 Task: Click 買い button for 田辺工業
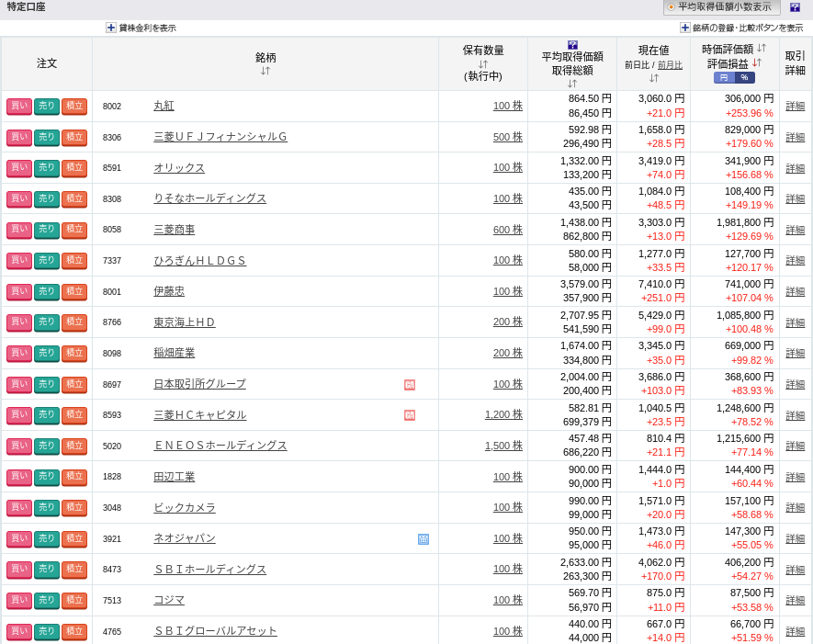pos(19,477)
